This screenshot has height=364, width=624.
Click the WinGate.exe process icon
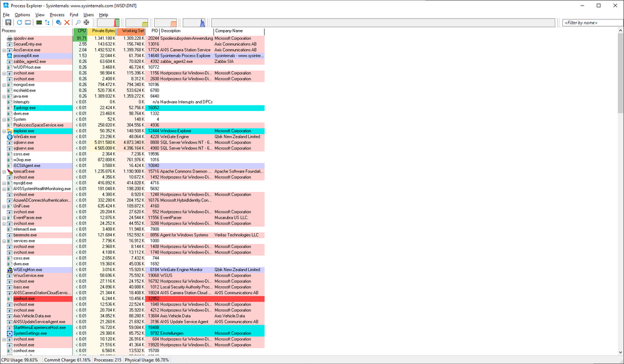point(9,136)
